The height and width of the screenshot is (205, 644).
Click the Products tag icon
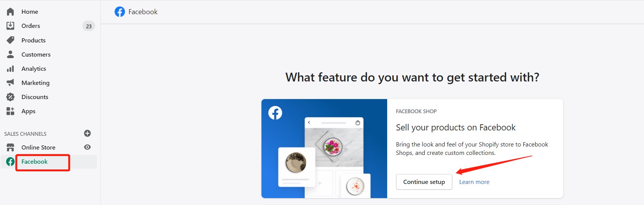10,40
